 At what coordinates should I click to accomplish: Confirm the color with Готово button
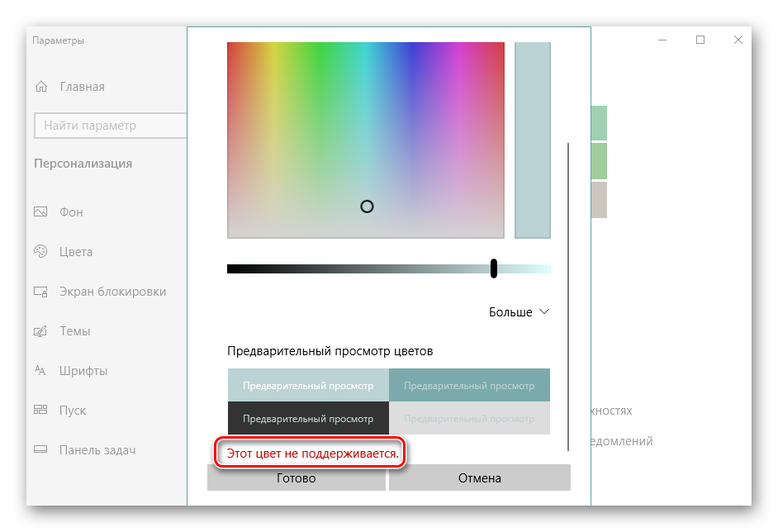pos(296,478)
